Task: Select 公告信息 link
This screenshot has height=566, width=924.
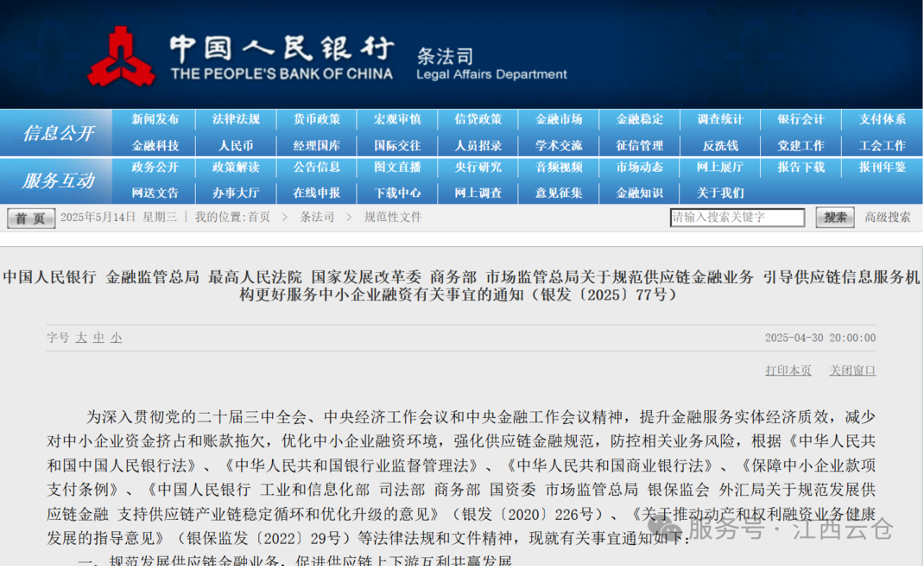Action: (x=317, y=167)
